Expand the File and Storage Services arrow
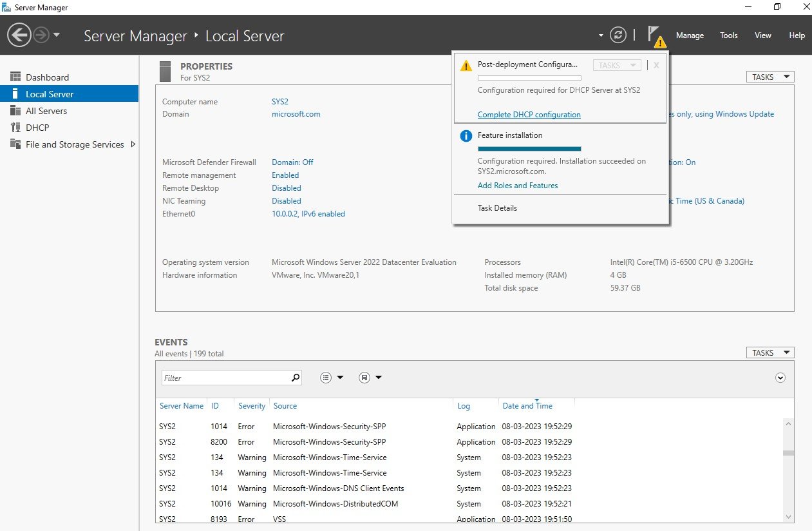Viewport: 812px width, 531px height. pyautogui.click(x=133, y=144)
